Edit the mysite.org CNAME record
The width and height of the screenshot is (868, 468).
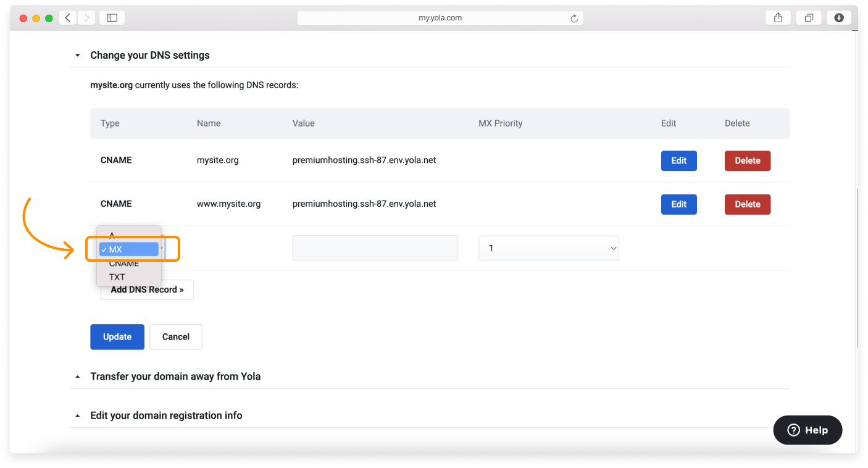(678, 161)
